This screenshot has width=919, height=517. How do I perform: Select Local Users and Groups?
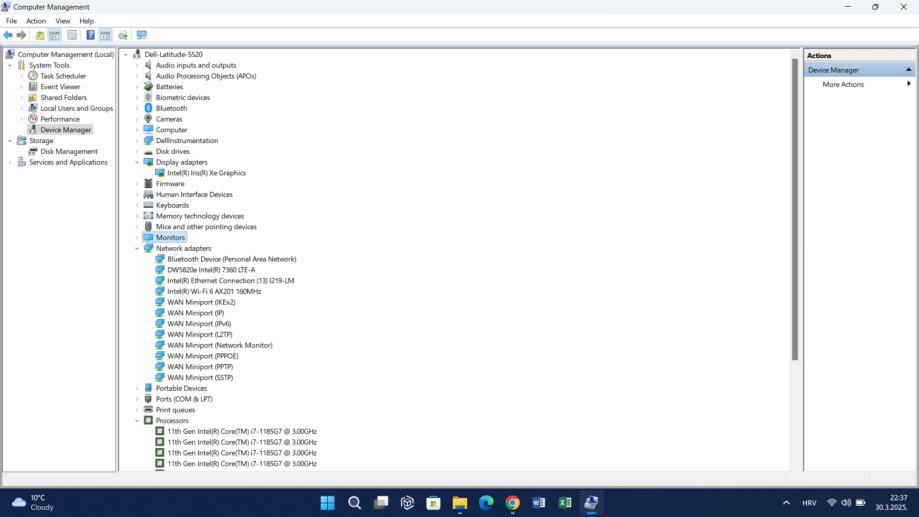(76, 108)
